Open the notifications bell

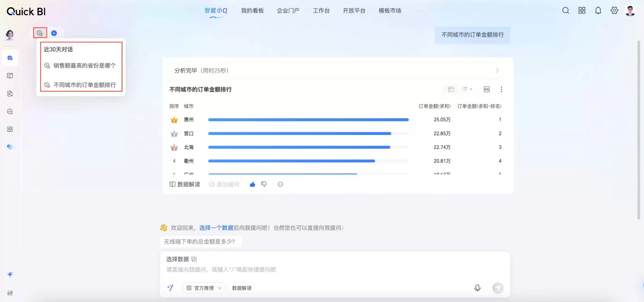click(x=598, y=10)
